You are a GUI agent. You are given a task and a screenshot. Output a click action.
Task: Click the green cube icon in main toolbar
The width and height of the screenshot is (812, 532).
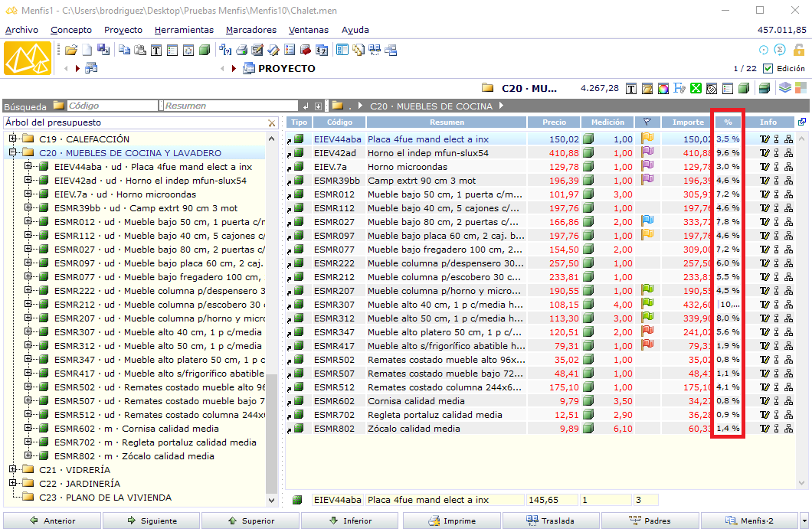(x=205, y=50)
